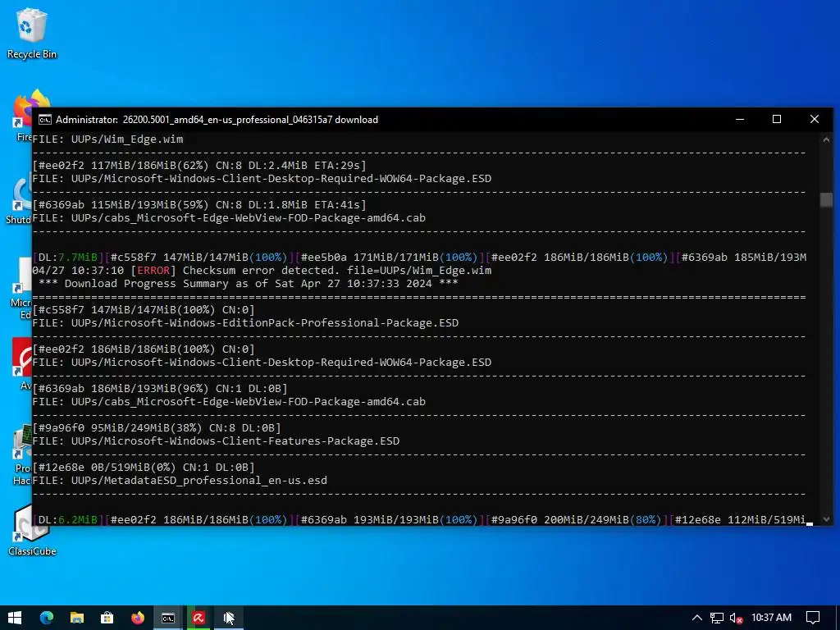Select the Command Prompt taskbar button
Screen dimensions: 840x630
[x=168, y=618]
